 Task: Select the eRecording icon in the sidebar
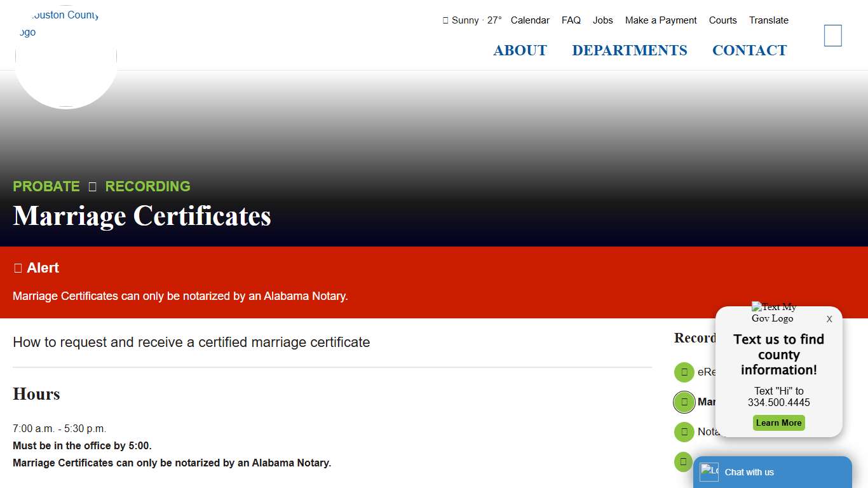(684, 372)
